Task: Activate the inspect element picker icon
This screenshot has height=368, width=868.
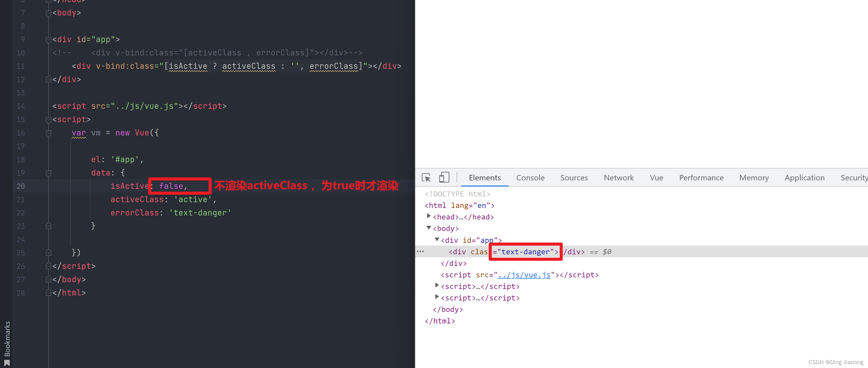Action: tap(426, 177)
